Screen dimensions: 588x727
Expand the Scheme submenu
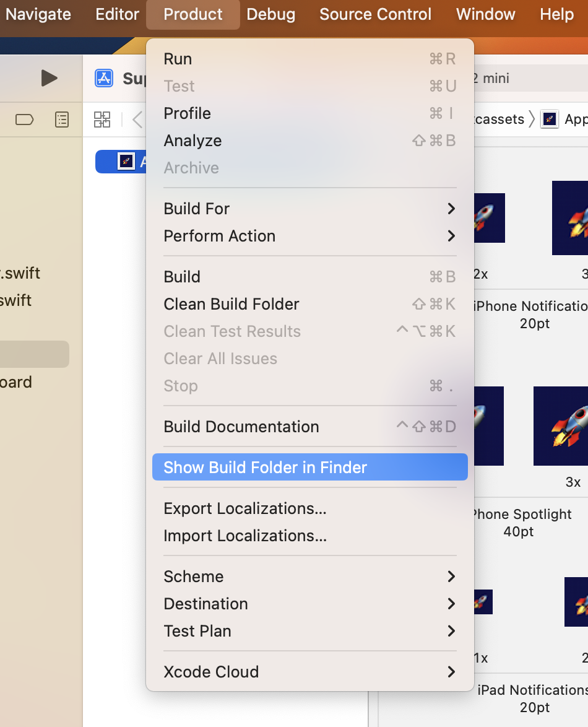pos(309,577)
